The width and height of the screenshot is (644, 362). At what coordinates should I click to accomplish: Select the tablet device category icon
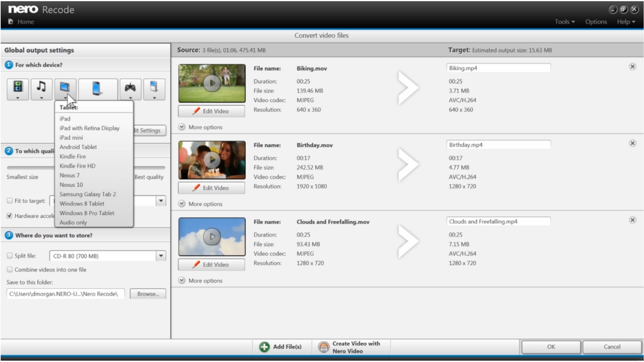click(x=65, y=89)
